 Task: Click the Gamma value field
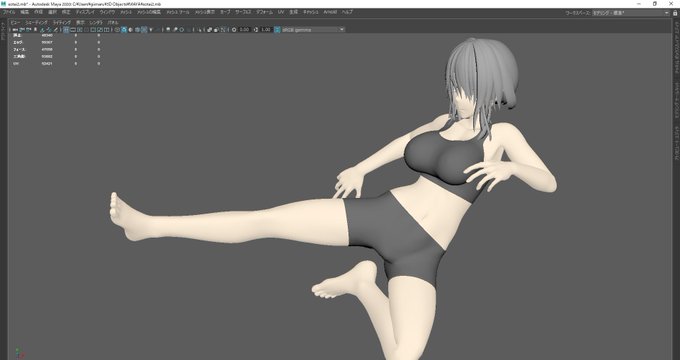pyautogui.click(x=266, y=29)
